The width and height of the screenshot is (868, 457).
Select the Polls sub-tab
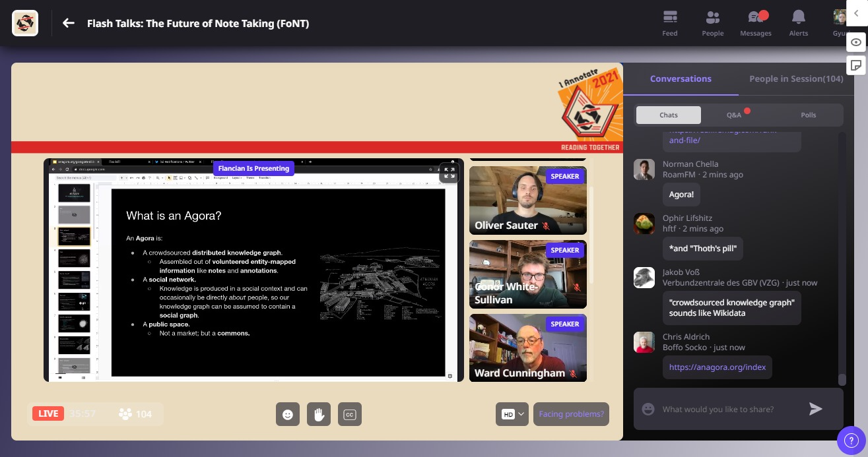point(808,115)
